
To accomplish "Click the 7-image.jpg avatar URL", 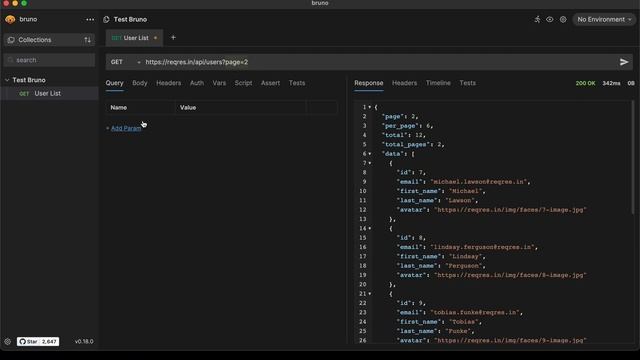I will coord(510,210).
